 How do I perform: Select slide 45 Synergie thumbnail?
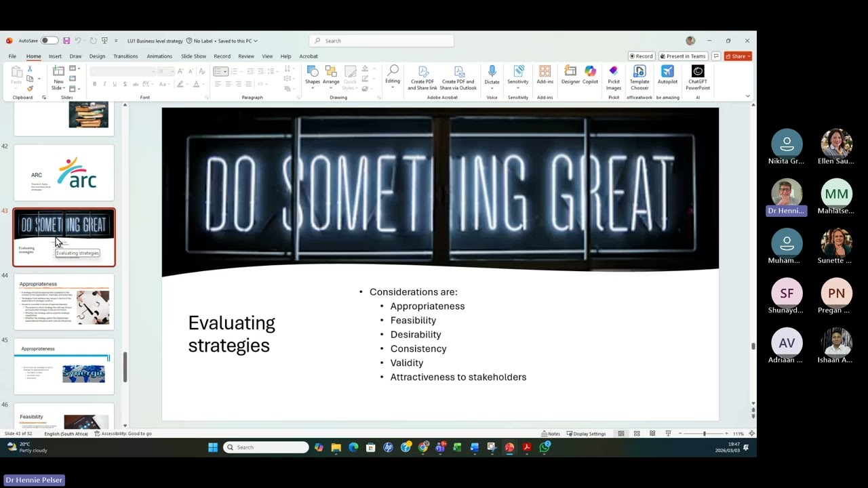coord(64,367)
